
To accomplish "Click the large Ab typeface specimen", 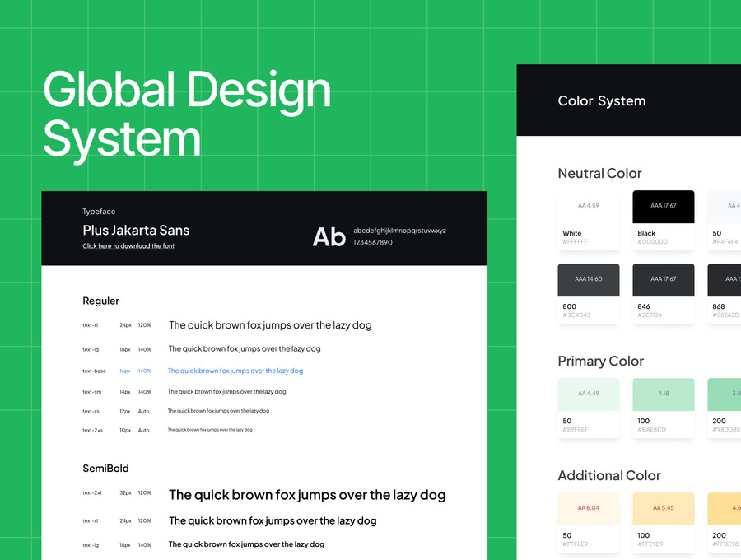I will [x=329, y=236].
